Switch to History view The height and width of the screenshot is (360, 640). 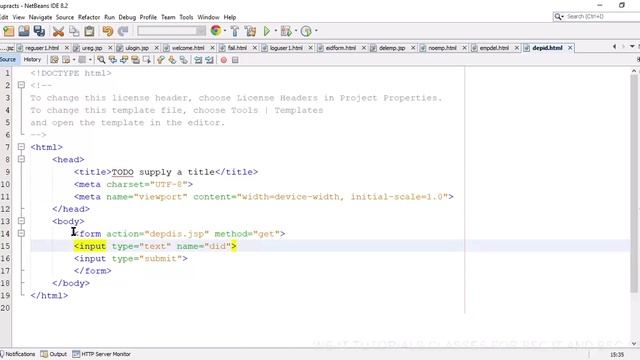(x=32, y=60)
